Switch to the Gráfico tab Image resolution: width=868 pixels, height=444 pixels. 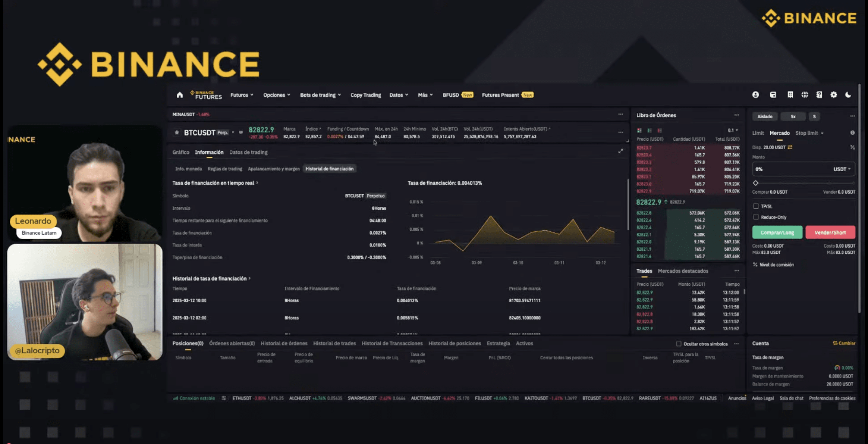[181, 152]
